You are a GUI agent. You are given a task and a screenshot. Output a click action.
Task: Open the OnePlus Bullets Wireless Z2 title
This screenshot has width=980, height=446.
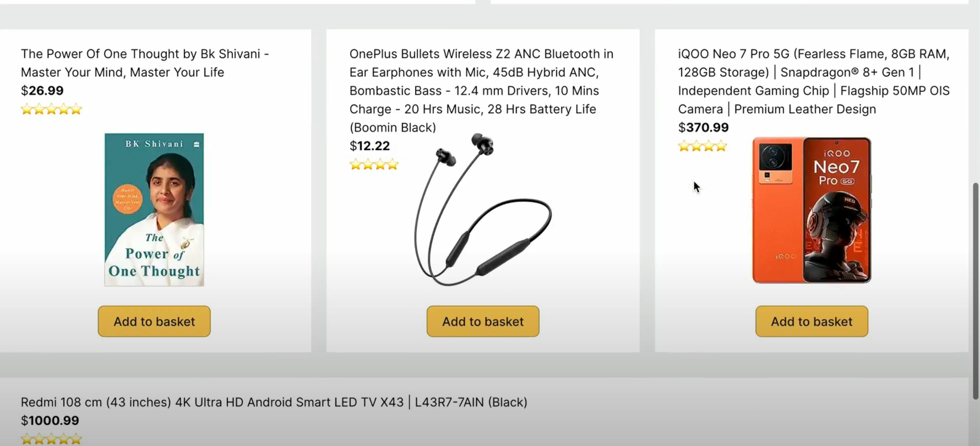click(481, 90)
